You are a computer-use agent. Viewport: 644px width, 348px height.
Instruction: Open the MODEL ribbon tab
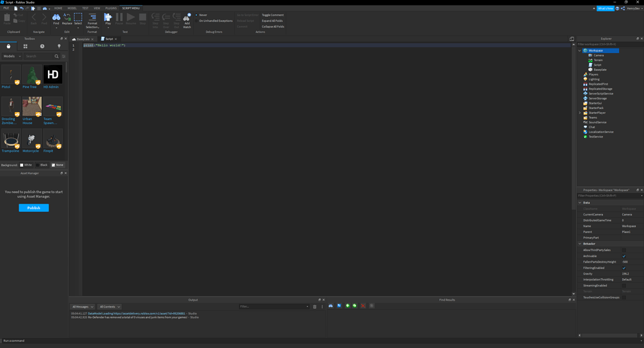tap(72, 8)
